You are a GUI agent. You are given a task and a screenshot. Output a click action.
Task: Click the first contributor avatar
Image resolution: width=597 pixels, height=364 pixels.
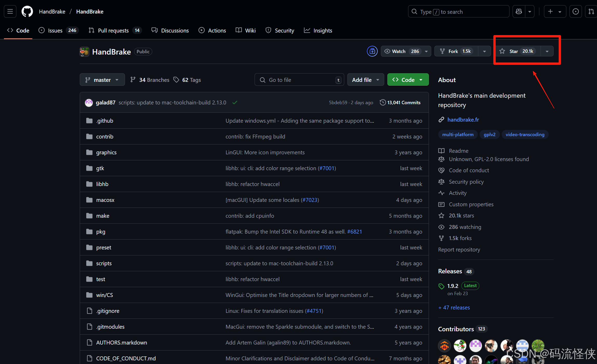pos(445,346)
